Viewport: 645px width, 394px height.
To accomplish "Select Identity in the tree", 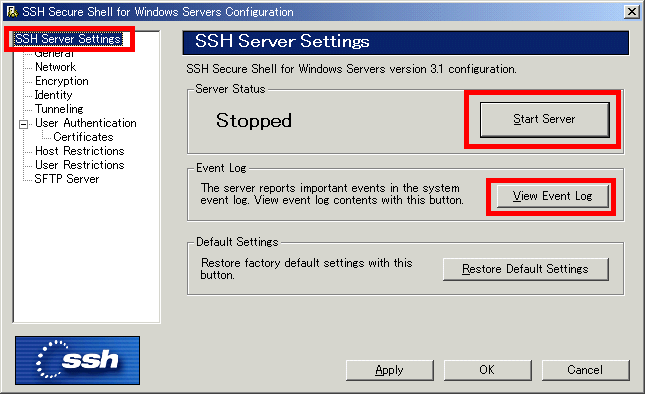I will [x=53, y=95].
